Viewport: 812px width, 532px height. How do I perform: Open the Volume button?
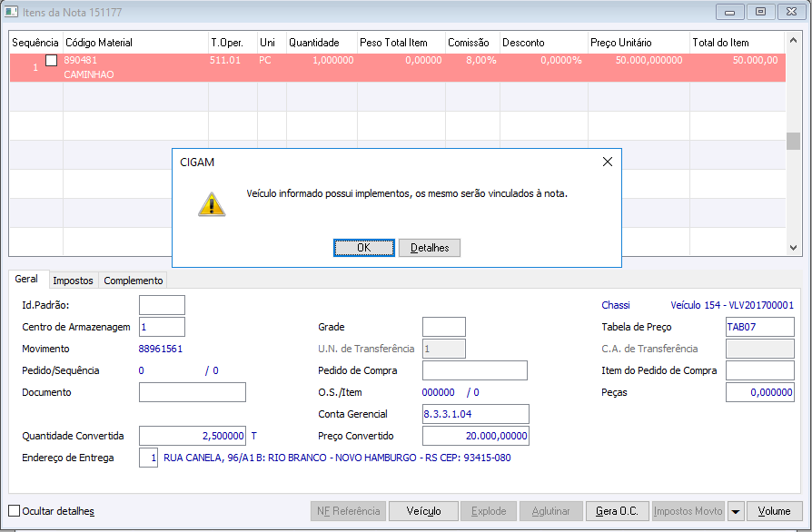coord(774,511)
